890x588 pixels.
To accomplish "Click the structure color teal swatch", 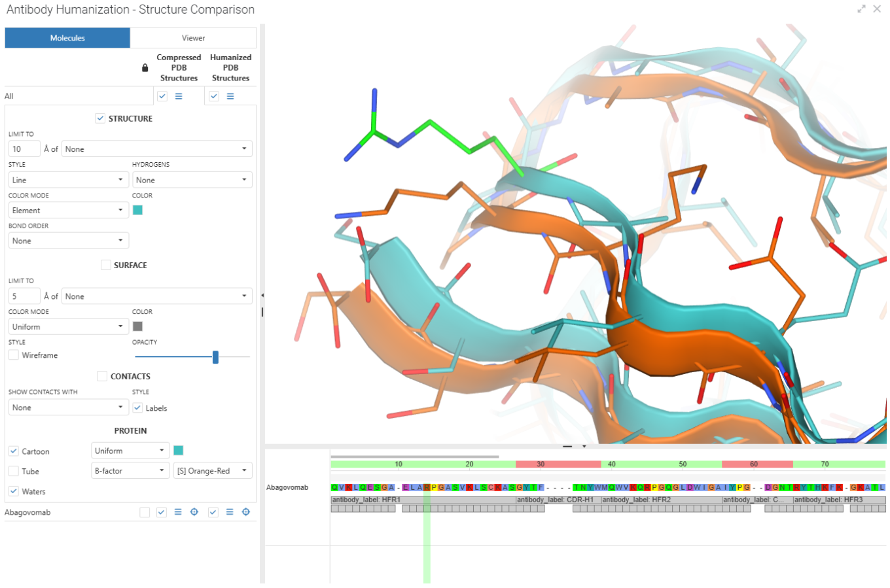I will coord(137,210).
